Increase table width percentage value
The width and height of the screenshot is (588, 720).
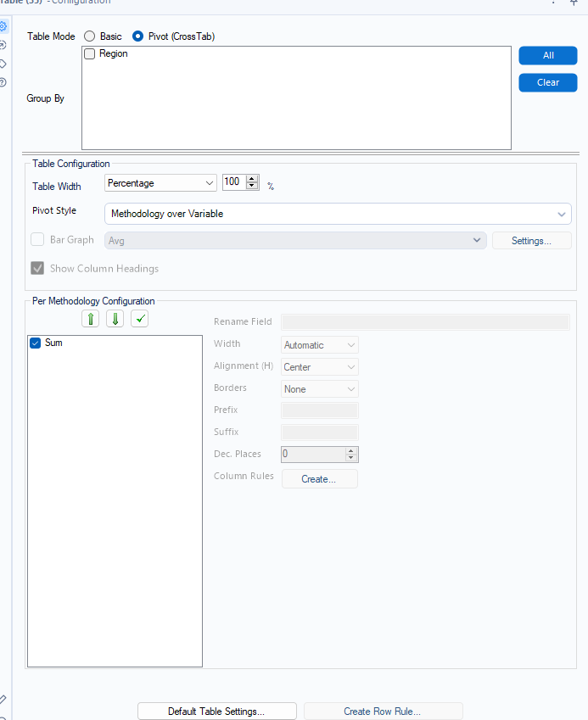click(x=252, y=179)
